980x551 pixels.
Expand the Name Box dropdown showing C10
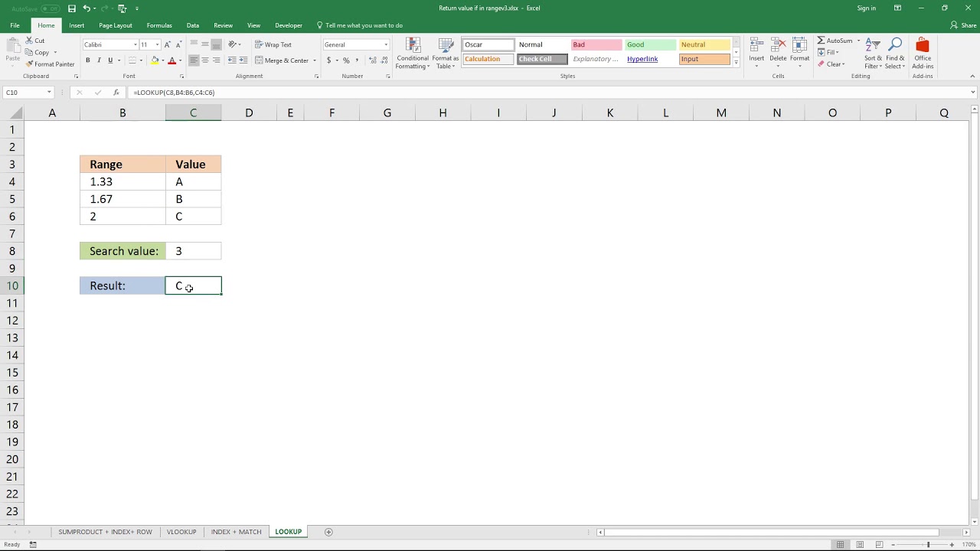49,93
